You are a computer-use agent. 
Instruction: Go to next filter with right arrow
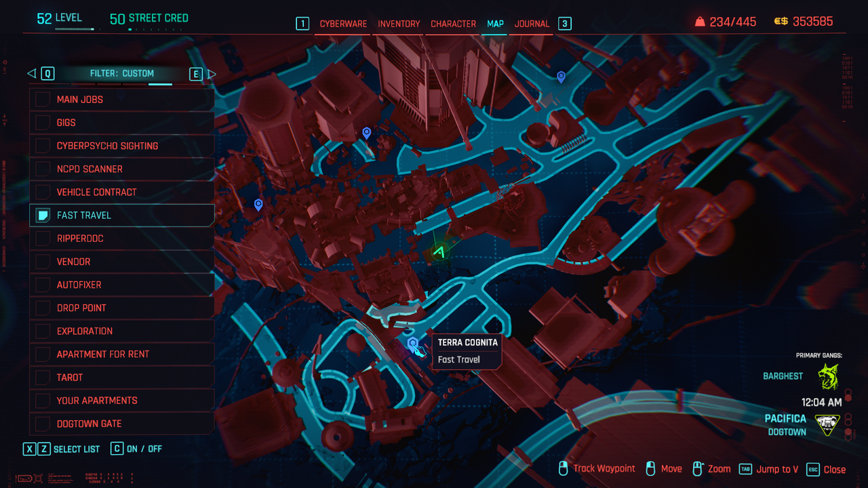pos(212,74)
